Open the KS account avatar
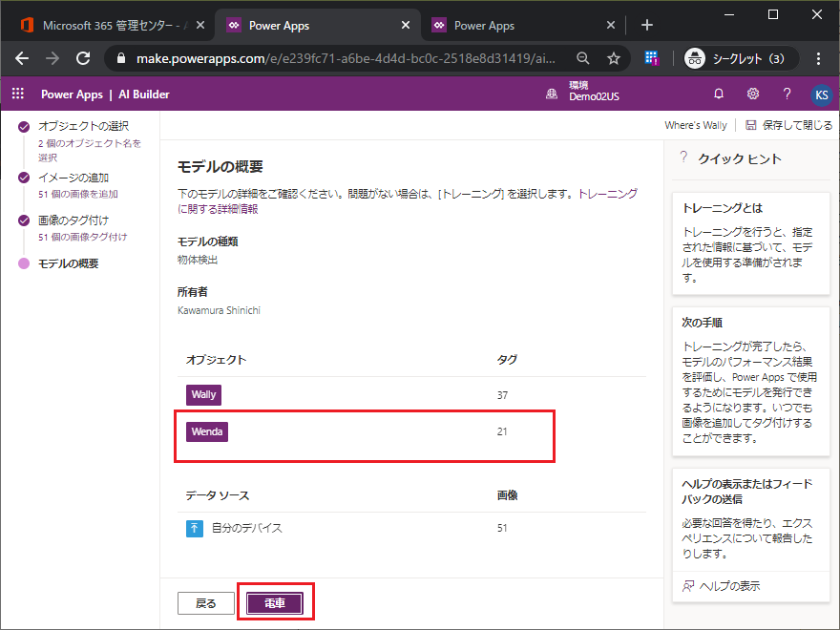This screenshot has height=630, width=840. coord(822,94)
